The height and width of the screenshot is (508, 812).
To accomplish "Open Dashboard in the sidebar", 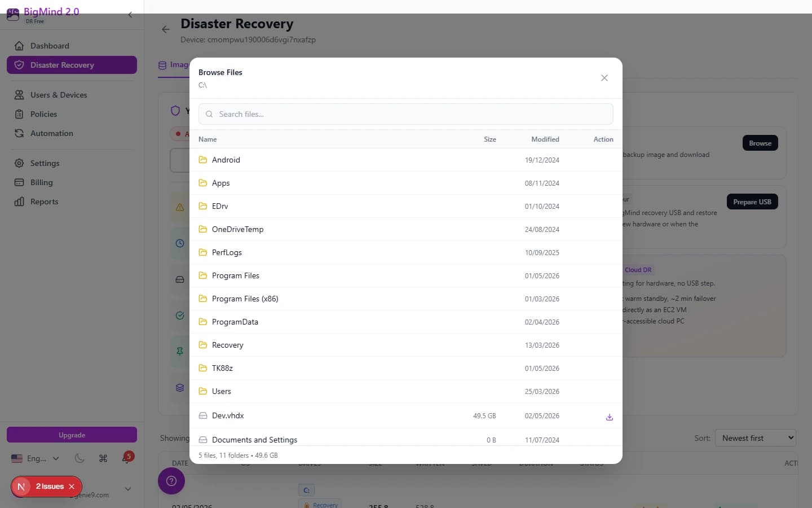I will click(x=72, y=46).
